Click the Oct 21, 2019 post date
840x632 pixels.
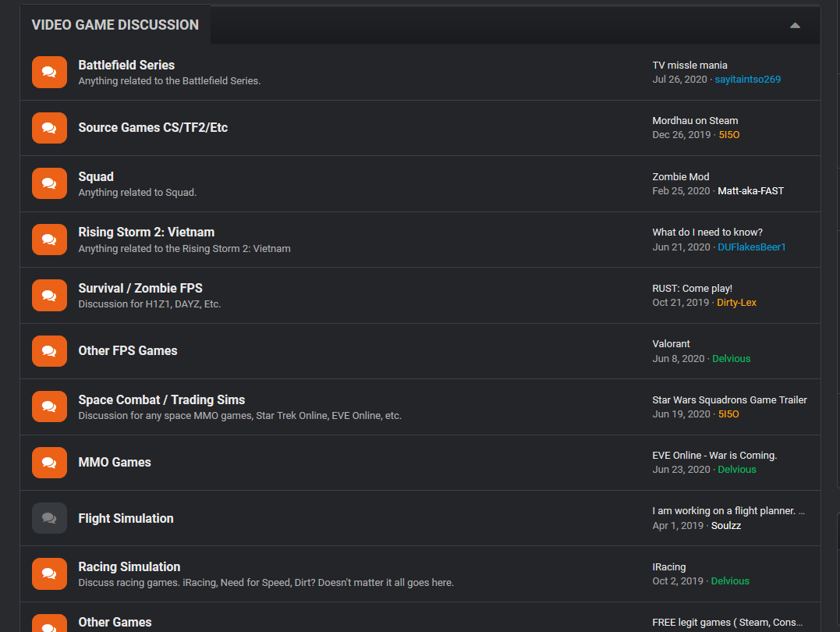(680, 302)
